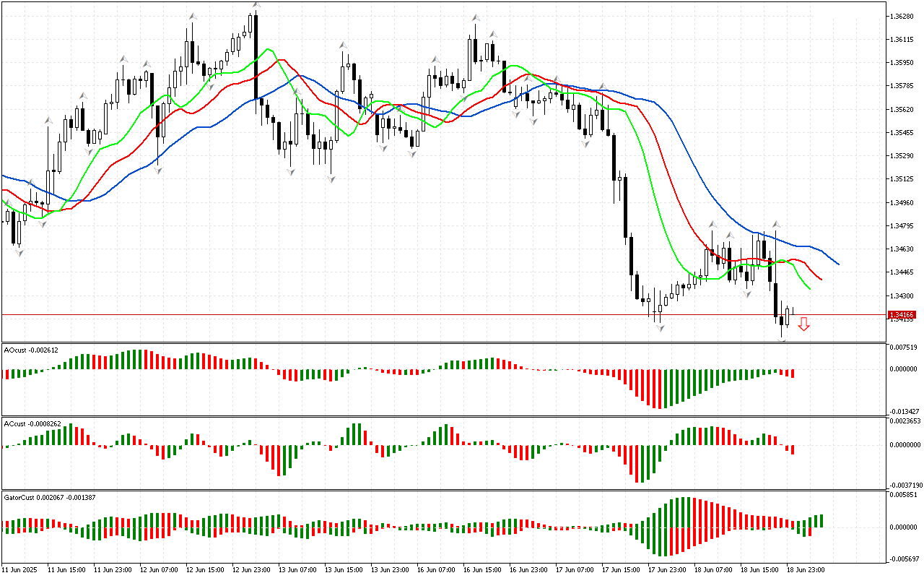The width and height of the screenshot is (924, 578).
Task: Click the first down fractal at chart's left edge
Action: (19, 252)
